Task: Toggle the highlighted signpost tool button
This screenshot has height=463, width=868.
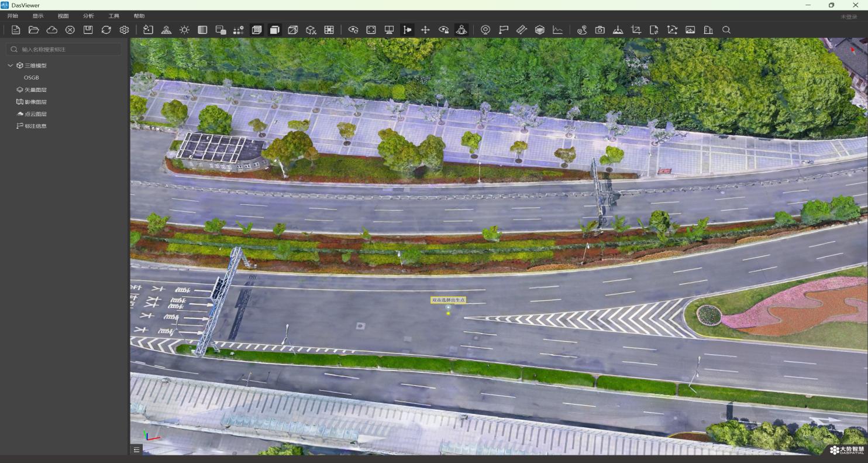Action: pyautogui.click(x=407, y=30)
